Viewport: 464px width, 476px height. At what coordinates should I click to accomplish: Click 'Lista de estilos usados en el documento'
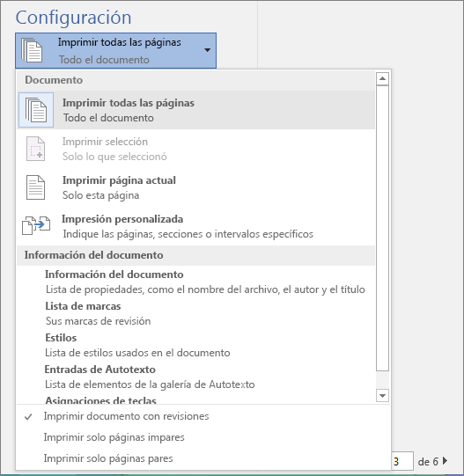(137, 353)
